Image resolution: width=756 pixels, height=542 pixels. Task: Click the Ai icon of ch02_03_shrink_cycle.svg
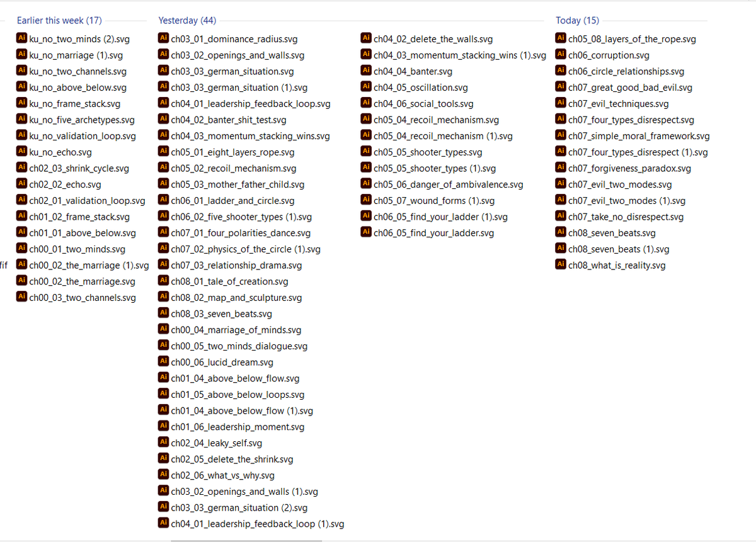[x=22, y=168]
